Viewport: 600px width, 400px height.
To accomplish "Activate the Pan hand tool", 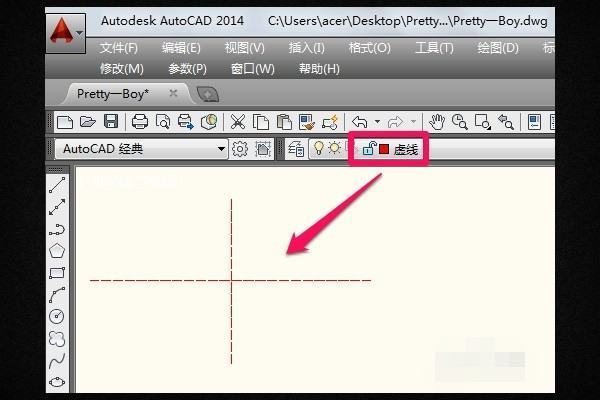I will [437, 122].
